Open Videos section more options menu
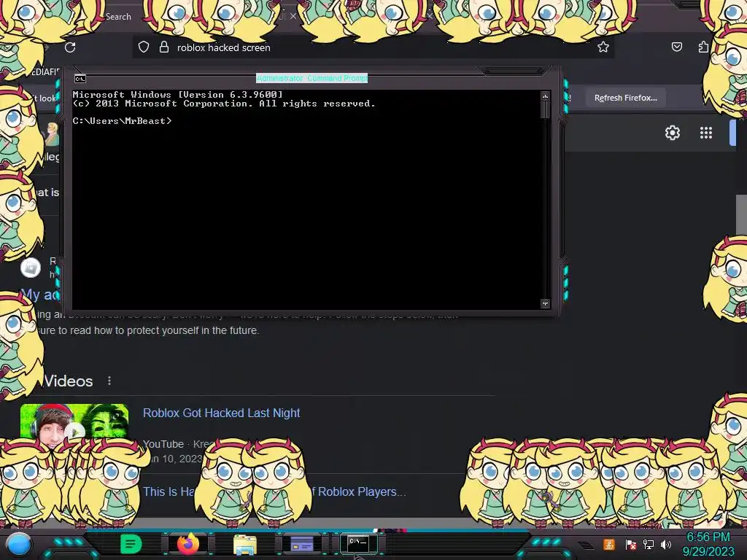The image size is (747, 560). (x=109, y=381)
